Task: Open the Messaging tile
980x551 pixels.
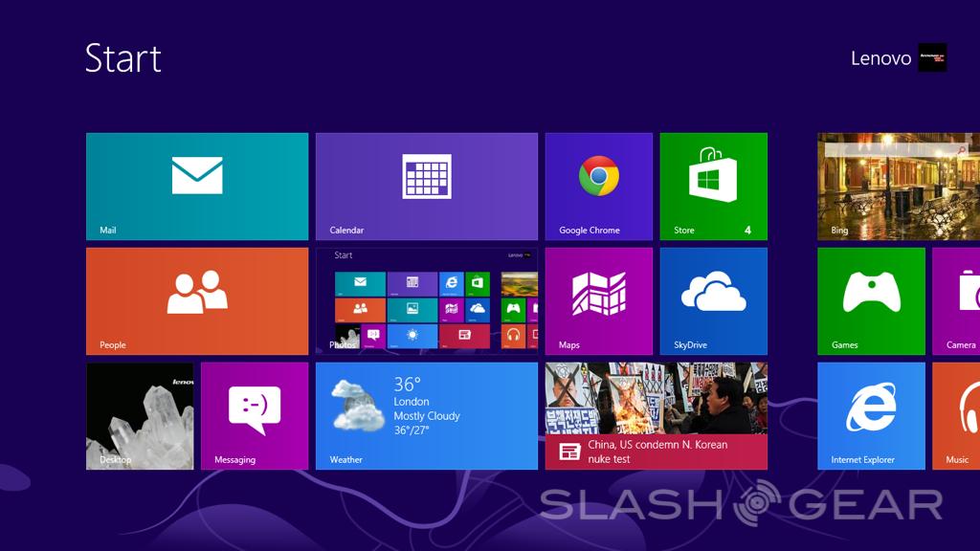Action: click(255, 416)
